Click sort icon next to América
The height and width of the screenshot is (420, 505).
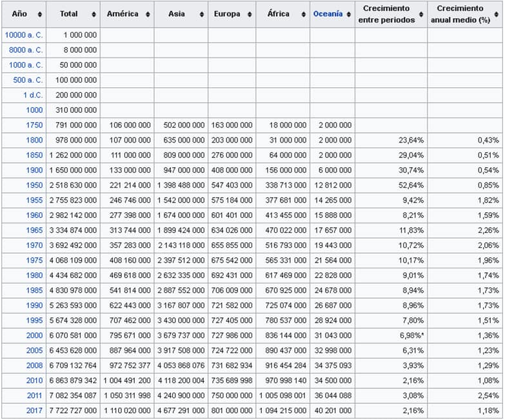[147, 14]
